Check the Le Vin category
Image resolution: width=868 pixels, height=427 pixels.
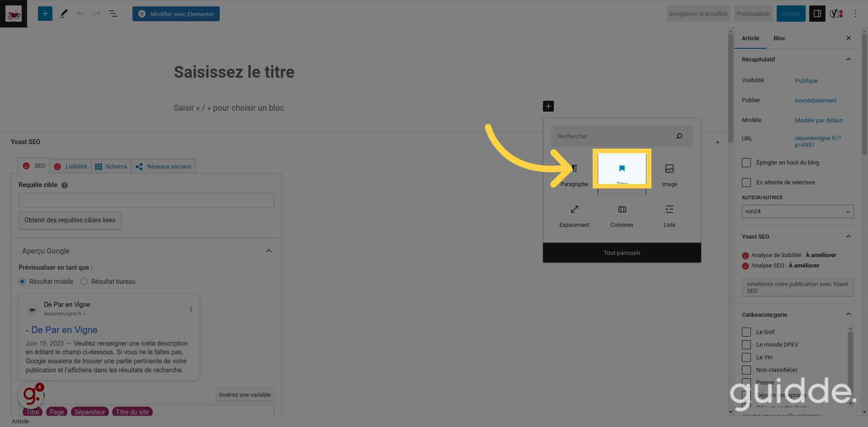746,357
